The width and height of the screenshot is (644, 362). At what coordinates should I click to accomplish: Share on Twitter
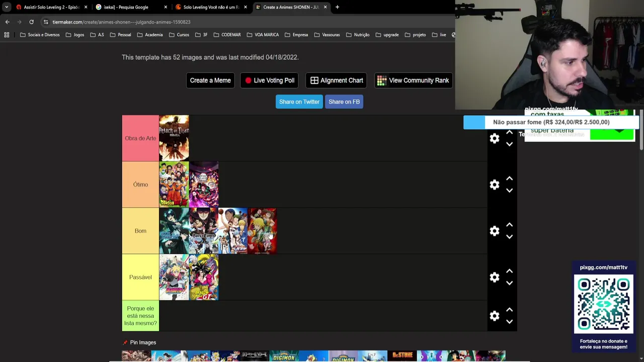tap(299, 102)
